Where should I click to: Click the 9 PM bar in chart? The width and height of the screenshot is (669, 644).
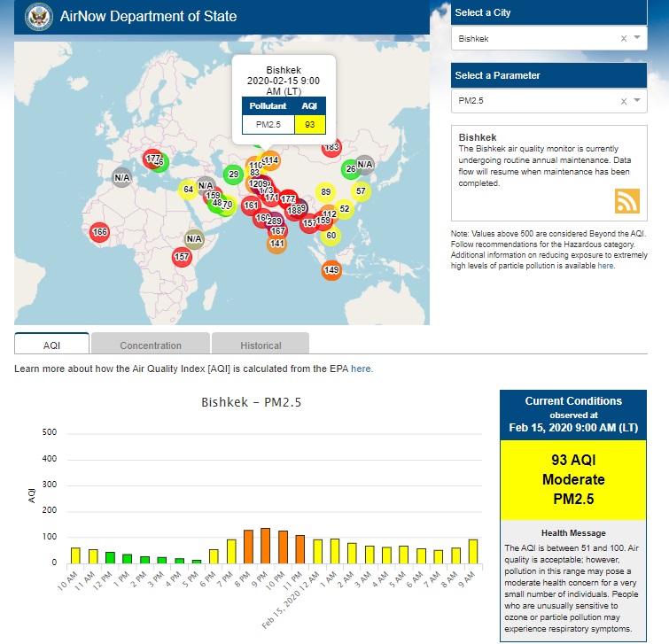[x=265, y=546]
